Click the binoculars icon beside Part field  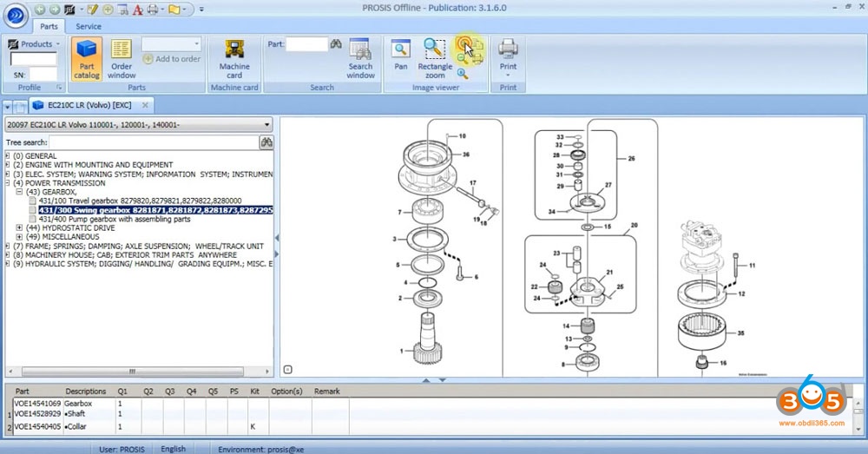coord(336,44)
